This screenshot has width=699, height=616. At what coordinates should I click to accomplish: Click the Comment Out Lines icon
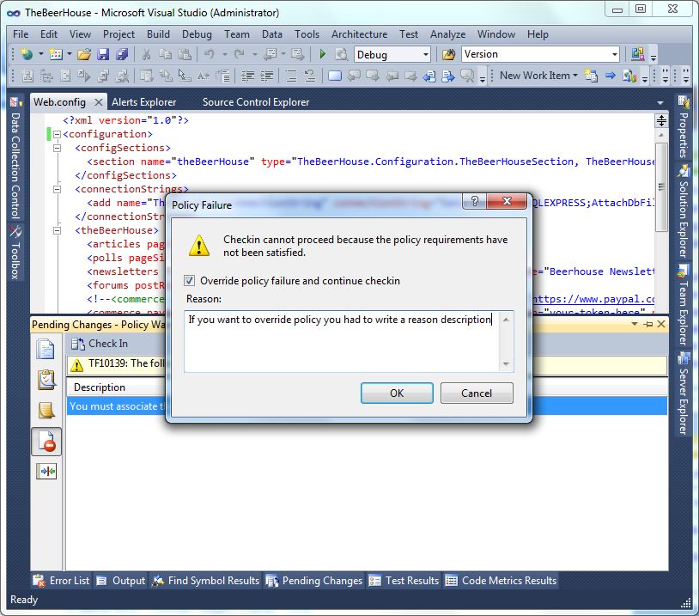(291, 76)
